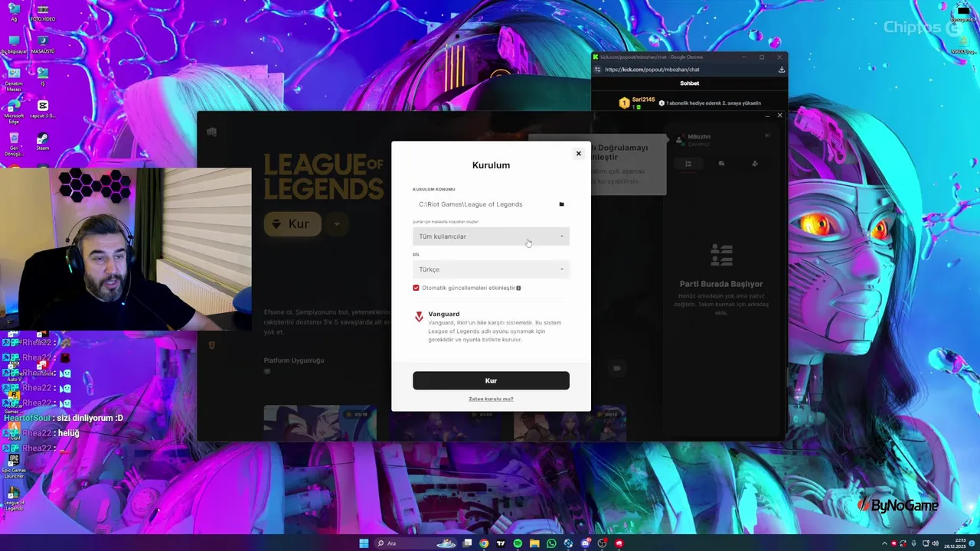Open the Microsoft Edge desktop shortcut
Image resolution: width=980 pixels, height=551 pixels.
(14, 111)
